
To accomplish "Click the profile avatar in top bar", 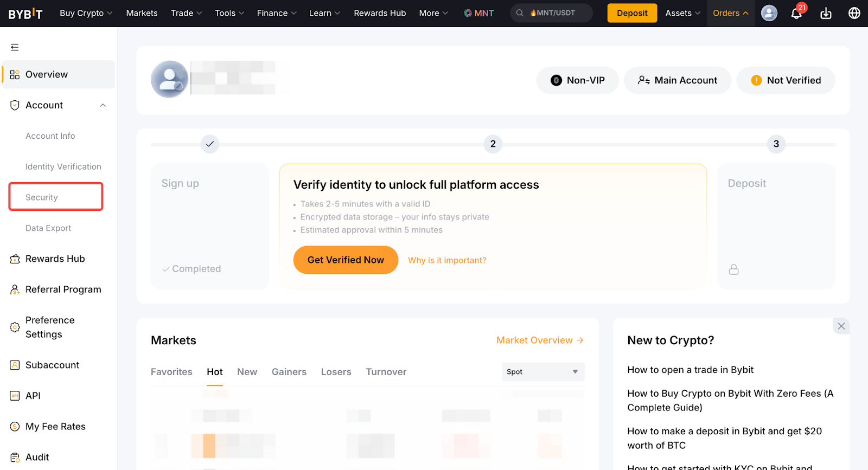I will coord(769,14).
